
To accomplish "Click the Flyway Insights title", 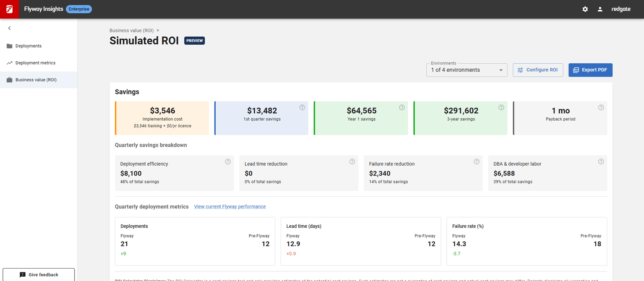I will pyautogui.click(x=43, y=9).
